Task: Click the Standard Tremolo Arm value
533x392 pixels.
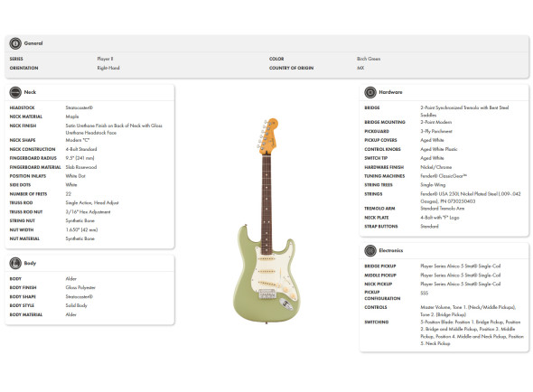Action: [443, 209]
